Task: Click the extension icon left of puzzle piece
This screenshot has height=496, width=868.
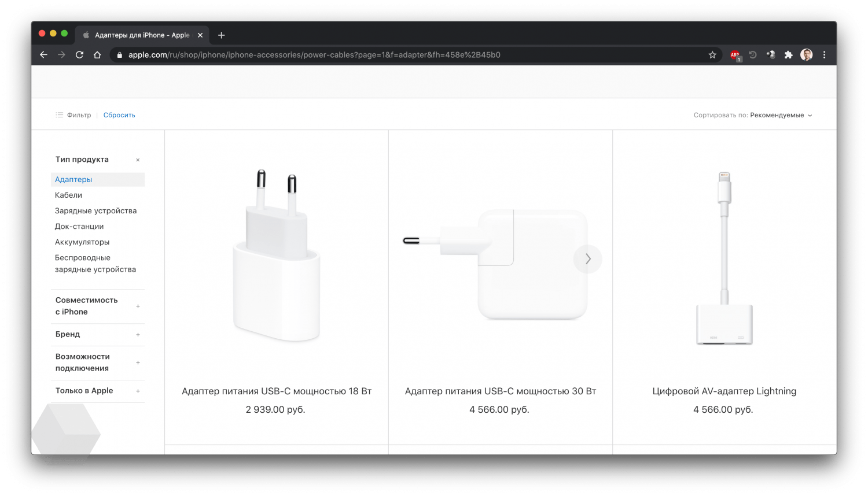Action: pyautogui.click(x=771, y=55)
